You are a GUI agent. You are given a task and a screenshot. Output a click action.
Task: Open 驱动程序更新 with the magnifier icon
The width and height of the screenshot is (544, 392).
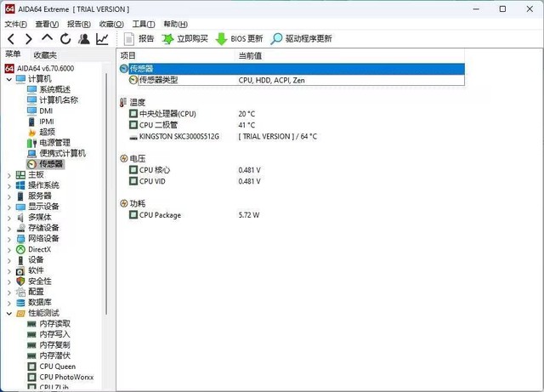[x=301, y=38]
